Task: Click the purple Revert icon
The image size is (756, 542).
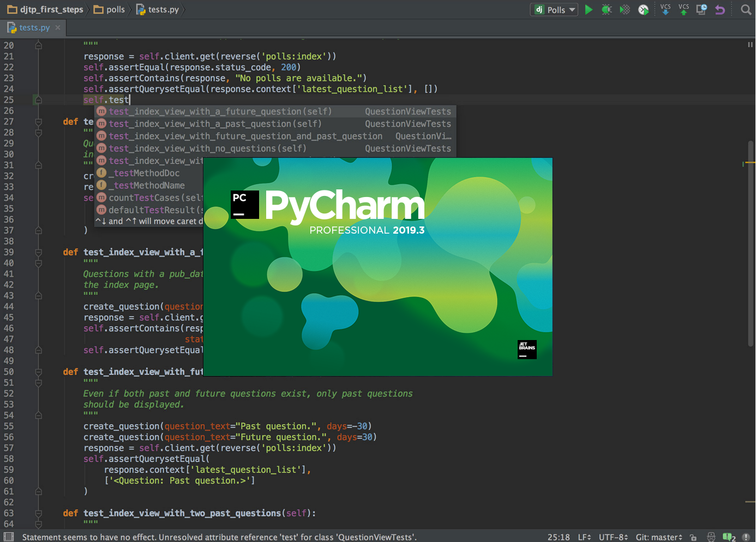Action: coord(720,9)
